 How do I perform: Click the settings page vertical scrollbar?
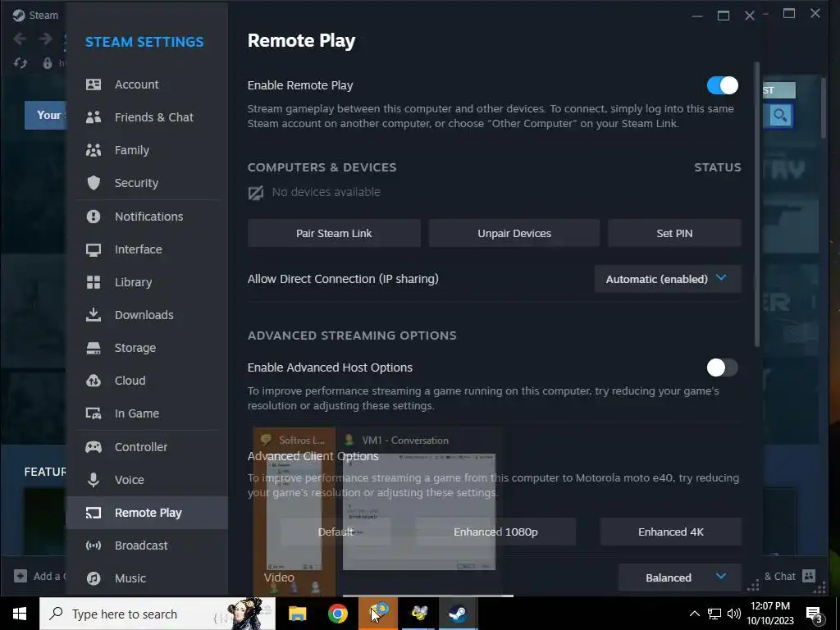[757, 203]
